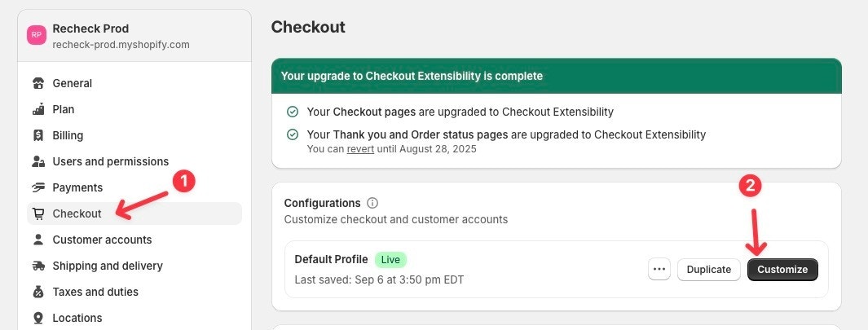Click the Checkout cart icon

37,213
